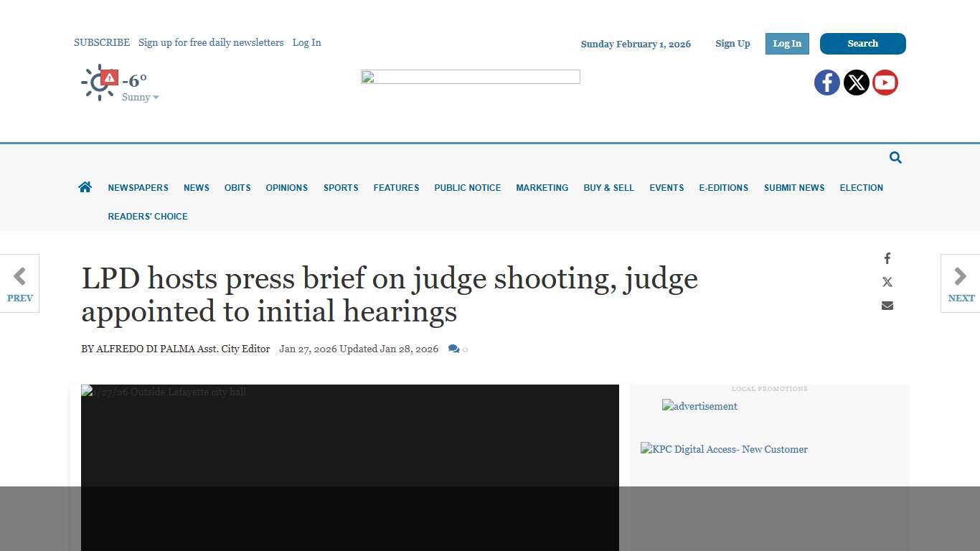Click the Log In button
The image size is (980, 551).
786,43
